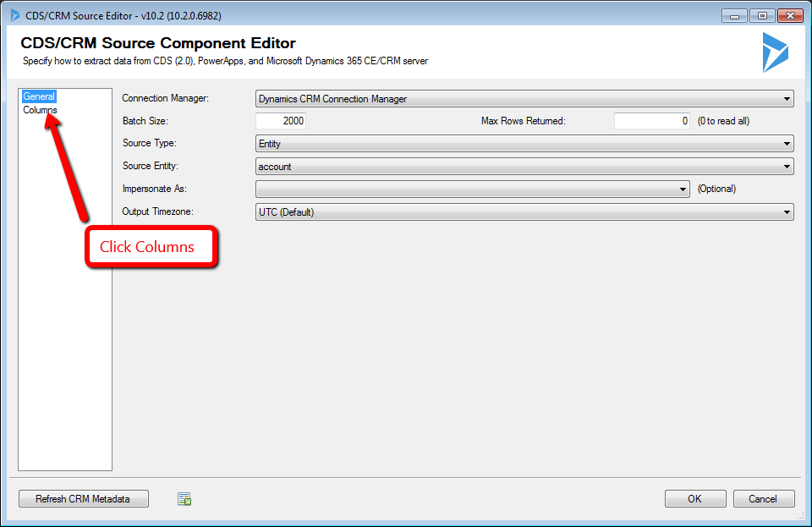Click the Batch Size label
The height and width of the screenshot is (527, 812).
145,121
